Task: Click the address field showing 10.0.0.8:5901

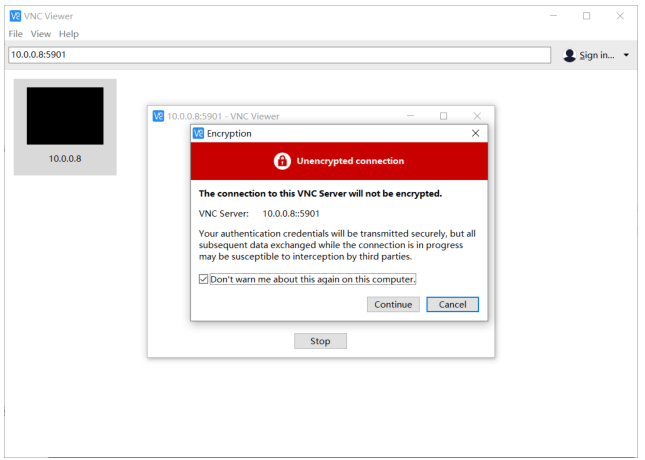Action: (x=279, y=55)
